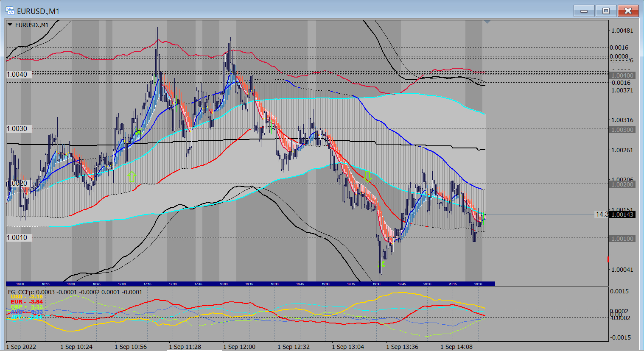Click the 1.00200 level tag on price axis
The height and width of the screenshot is (351, 644).
(x=622, y=184)
